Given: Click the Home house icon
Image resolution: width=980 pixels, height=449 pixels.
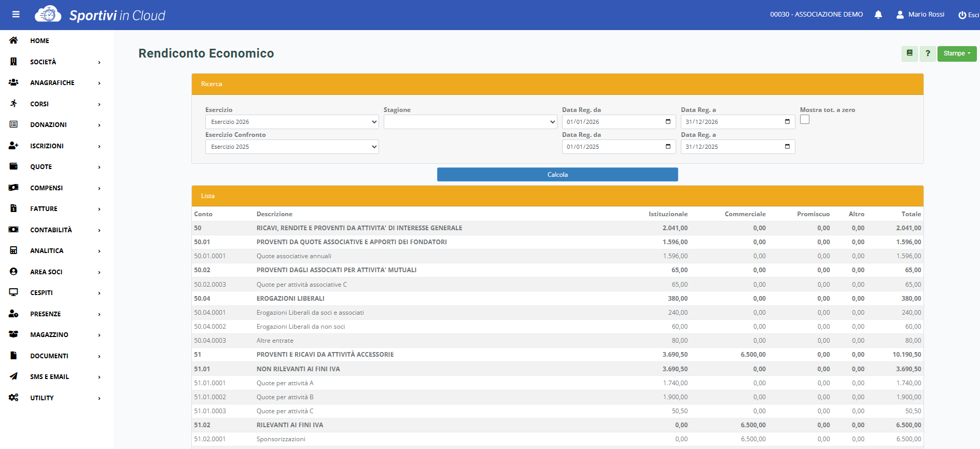Looking at the screenshot, I should coord(13,40).
